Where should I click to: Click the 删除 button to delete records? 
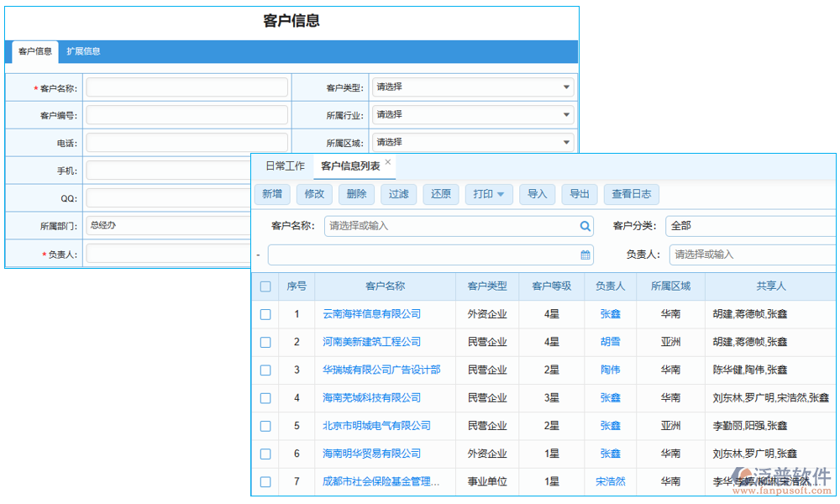[356, 194]
